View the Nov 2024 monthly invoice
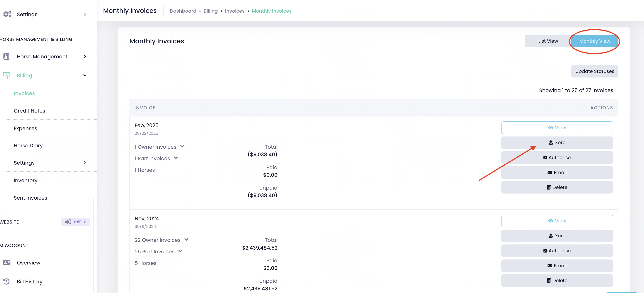The image size is (644, 293). [557, 221]
